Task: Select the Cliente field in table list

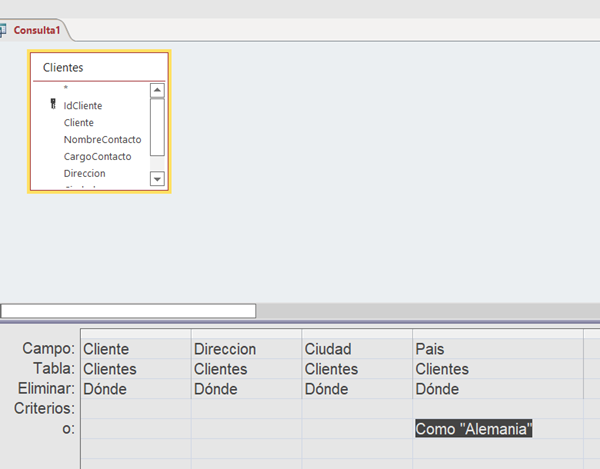Action: pos(78,122)
